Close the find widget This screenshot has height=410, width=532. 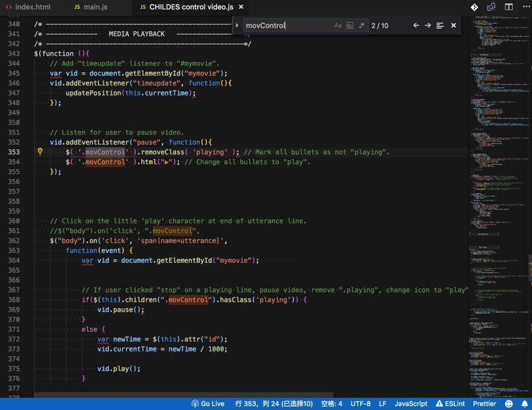[453, 26]
